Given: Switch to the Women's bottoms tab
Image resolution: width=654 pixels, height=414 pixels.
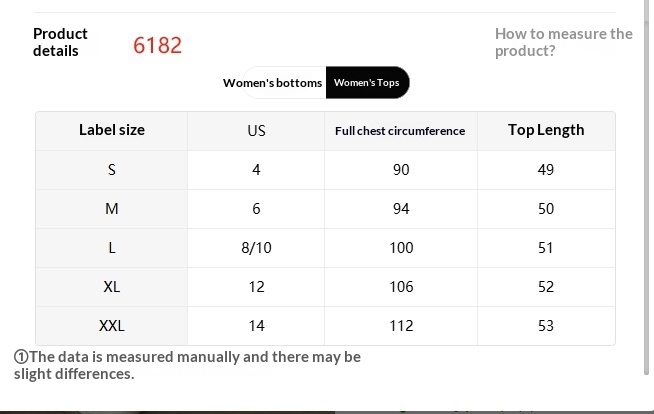Looking at the screenshot, I should tap(272, 83).
